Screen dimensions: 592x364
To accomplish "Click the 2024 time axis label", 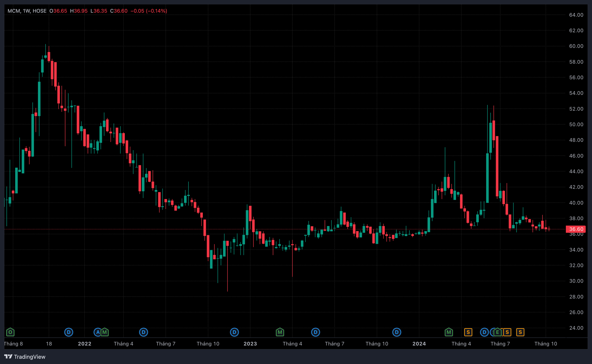I will click(x=419, y=344).
